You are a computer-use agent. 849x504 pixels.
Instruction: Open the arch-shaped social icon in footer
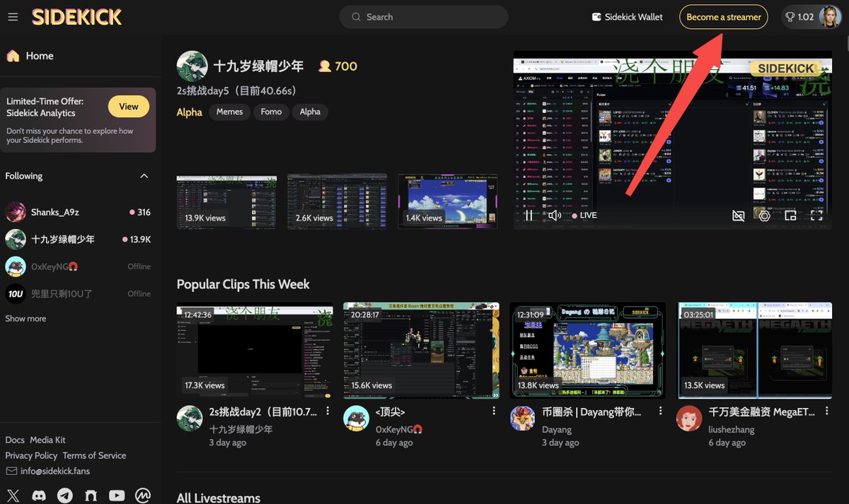tap(91, 496)
